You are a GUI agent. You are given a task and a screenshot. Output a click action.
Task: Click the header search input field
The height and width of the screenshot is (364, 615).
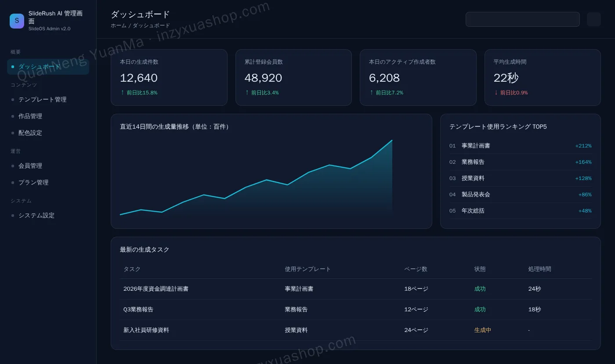(523, 19)
